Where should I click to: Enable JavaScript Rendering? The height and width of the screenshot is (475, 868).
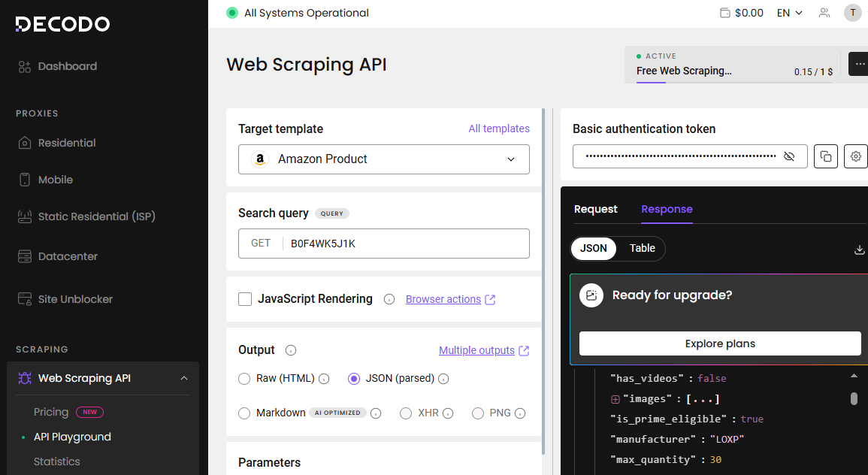point(244,299)
